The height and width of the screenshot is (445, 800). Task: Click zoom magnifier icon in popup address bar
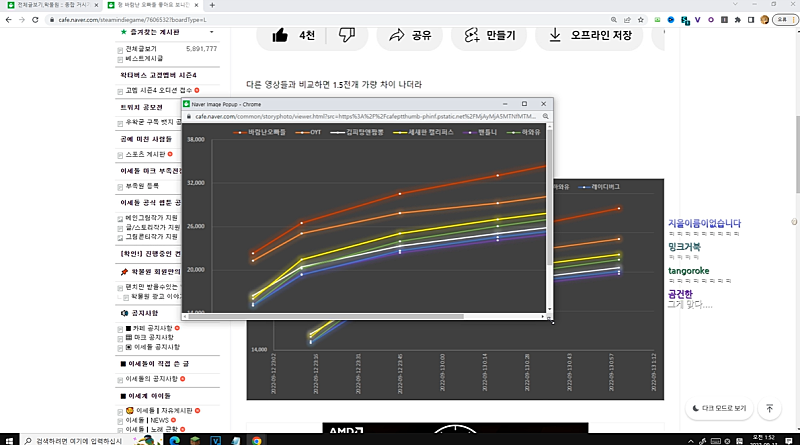(x=546, y=116)
